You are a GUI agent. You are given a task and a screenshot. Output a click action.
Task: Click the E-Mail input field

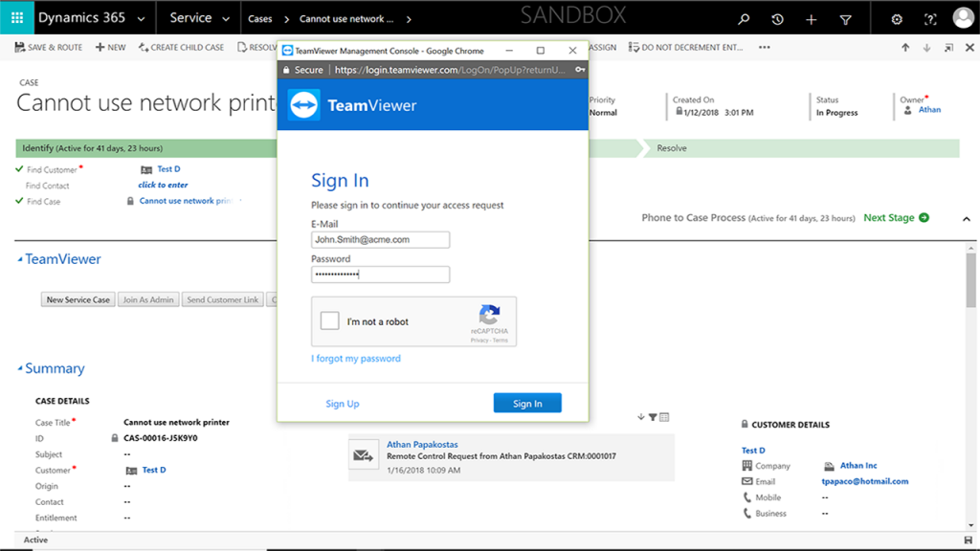[380, 239]
